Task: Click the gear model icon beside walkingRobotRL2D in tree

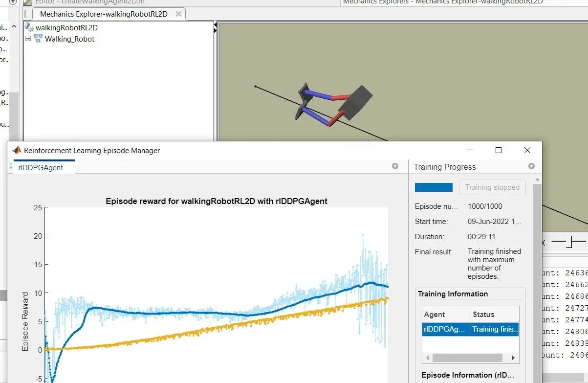Action: click(x=30, y=28)
